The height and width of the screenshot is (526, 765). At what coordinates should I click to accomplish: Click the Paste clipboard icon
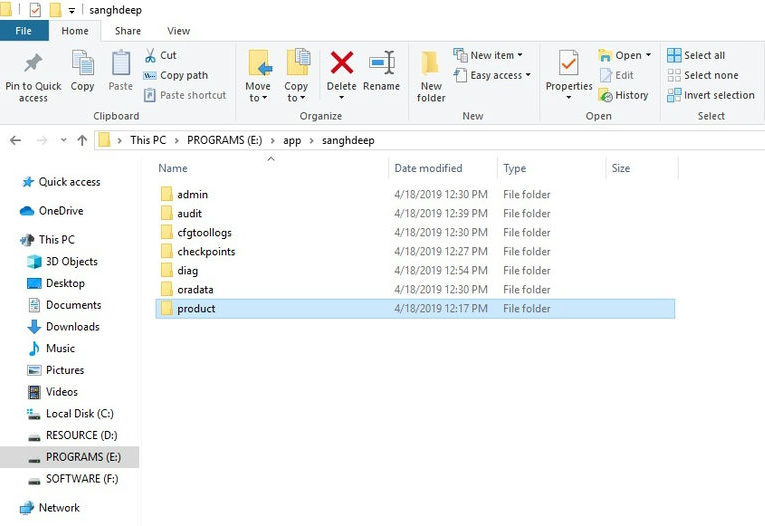[x=121, y=63]
